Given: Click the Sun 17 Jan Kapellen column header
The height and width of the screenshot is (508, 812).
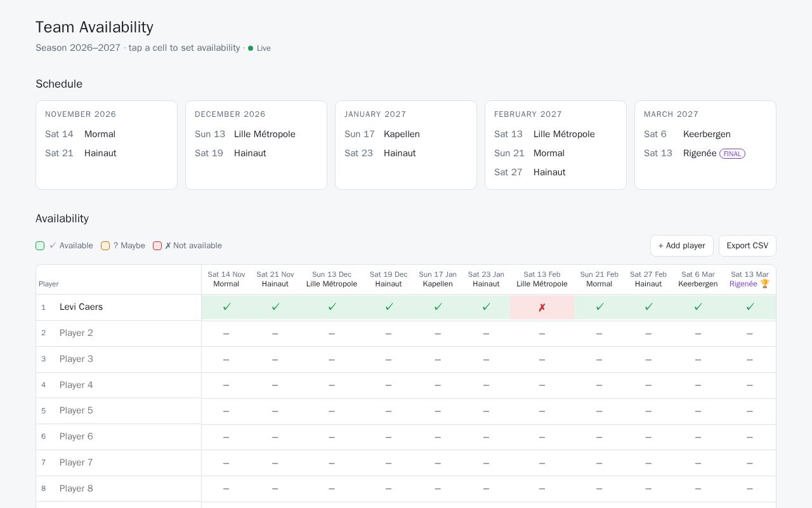Looking at the screenshot, I should point(438,279).
